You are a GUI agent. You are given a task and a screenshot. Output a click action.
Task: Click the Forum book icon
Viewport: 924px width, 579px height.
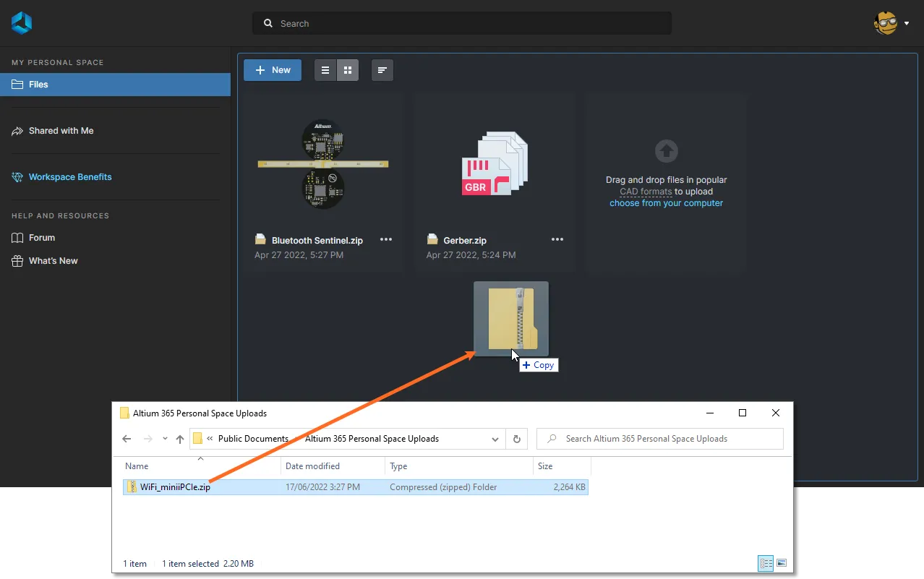point(17,238)
